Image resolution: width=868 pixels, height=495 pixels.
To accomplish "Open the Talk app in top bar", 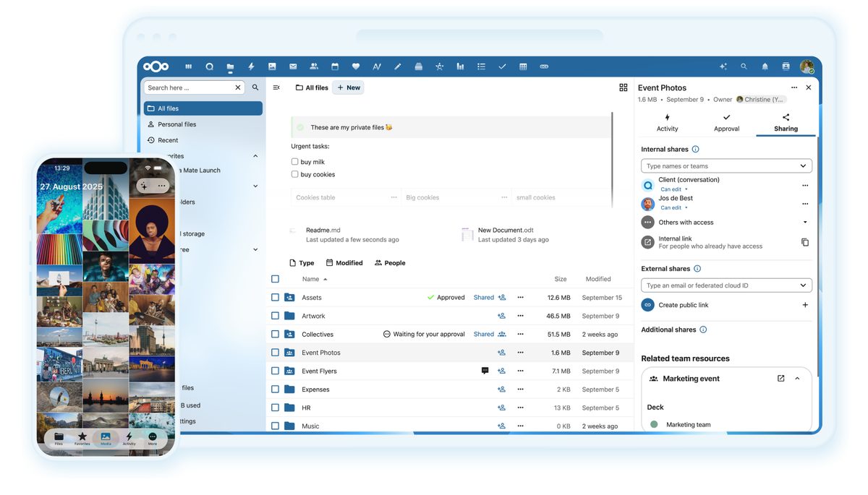I will [x=209, y=66].
